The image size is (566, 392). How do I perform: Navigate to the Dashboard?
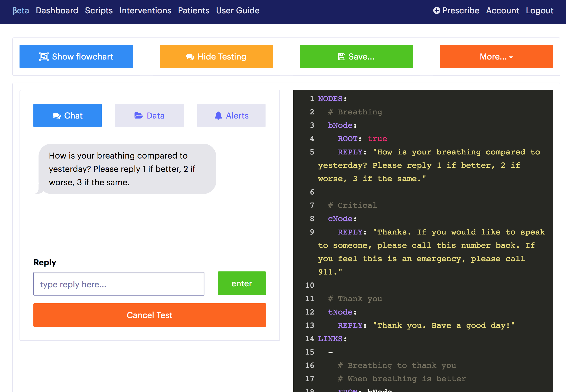(57, 11)
